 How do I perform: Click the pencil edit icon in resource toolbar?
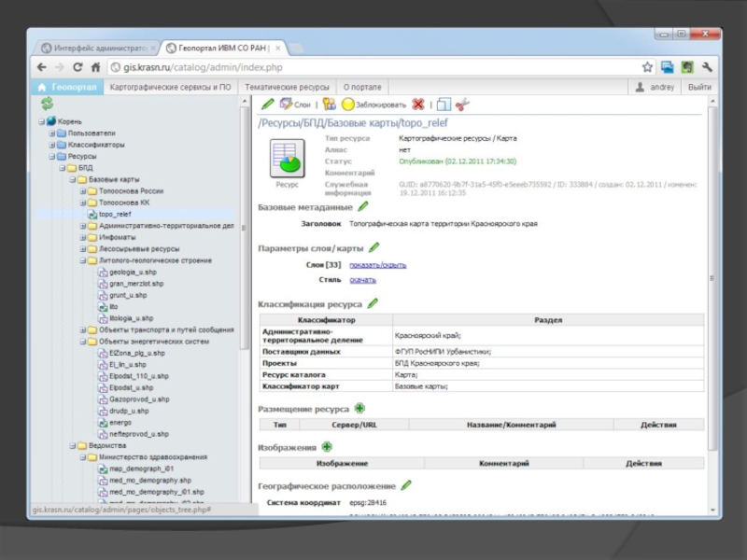click(267, 105)
